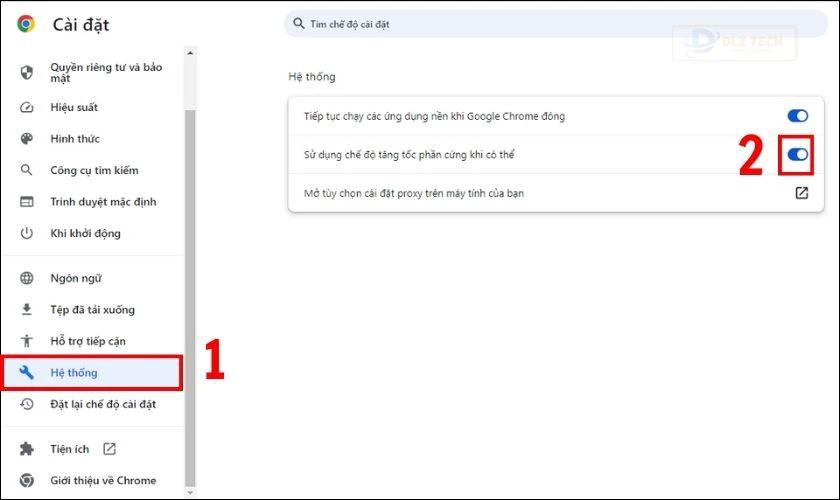Click the Chrome icon for Giới thiệu về Chrome
The height and width of the screenshot is (500, 840).
click(27, 480)
